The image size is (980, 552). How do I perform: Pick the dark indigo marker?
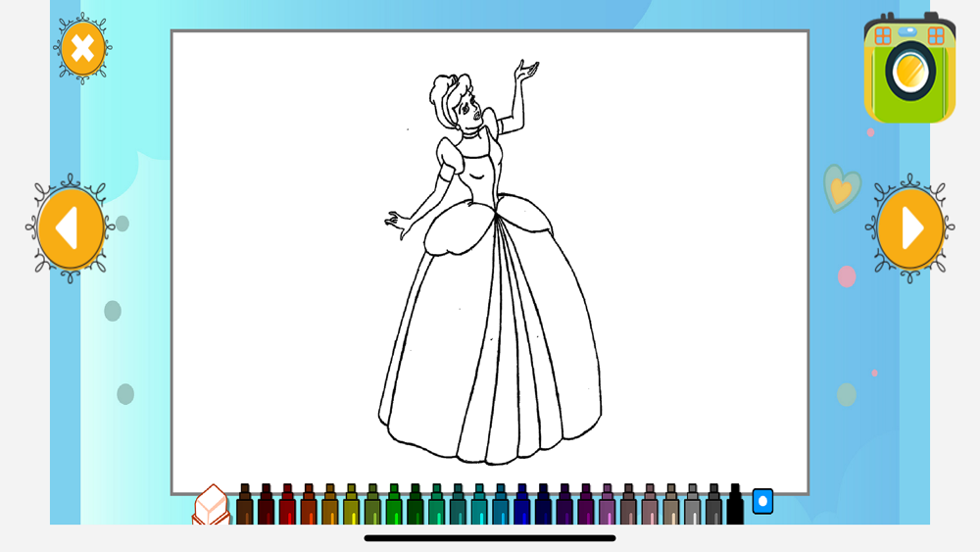[x=564, y=504]
